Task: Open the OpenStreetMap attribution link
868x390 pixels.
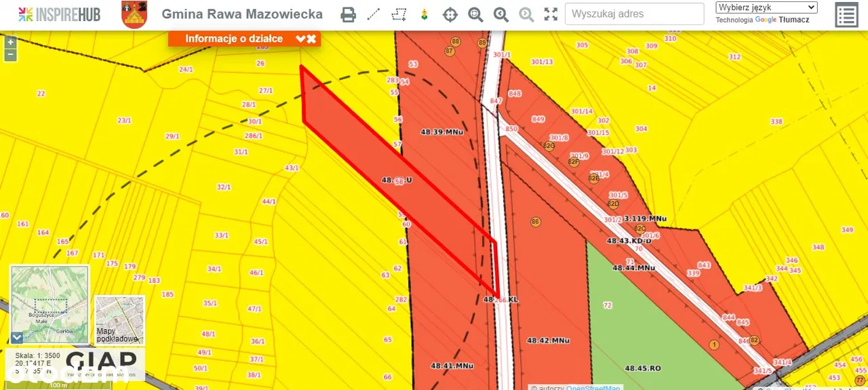Action: (x=593, y=387)
